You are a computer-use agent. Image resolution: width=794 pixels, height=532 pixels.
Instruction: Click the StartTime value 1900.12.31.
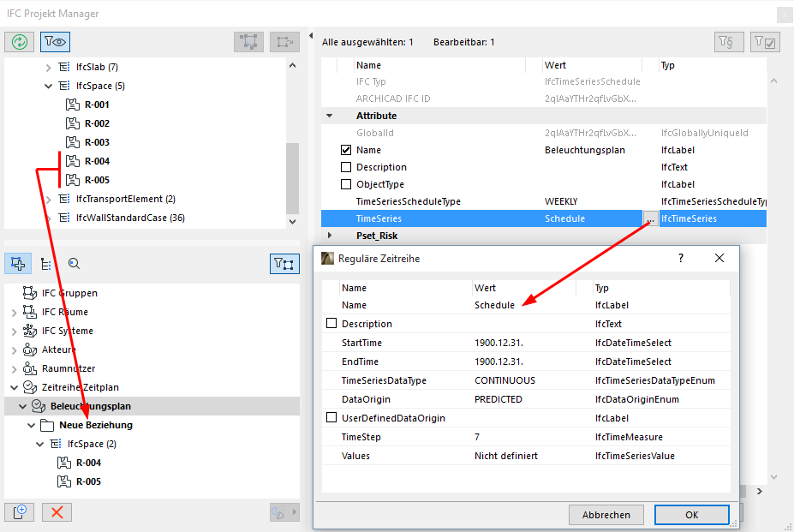[498, 343]
